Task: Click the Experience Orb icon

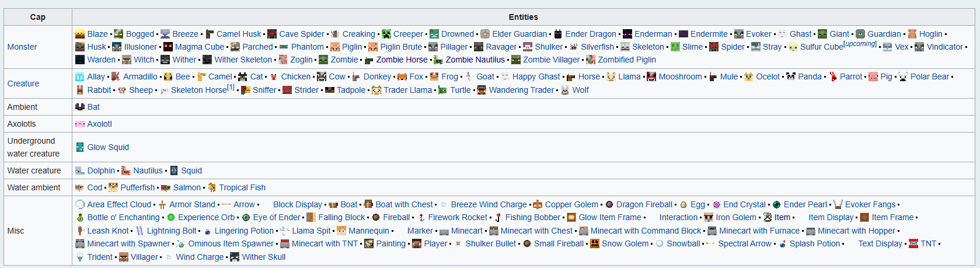Action: pos(171,217)
